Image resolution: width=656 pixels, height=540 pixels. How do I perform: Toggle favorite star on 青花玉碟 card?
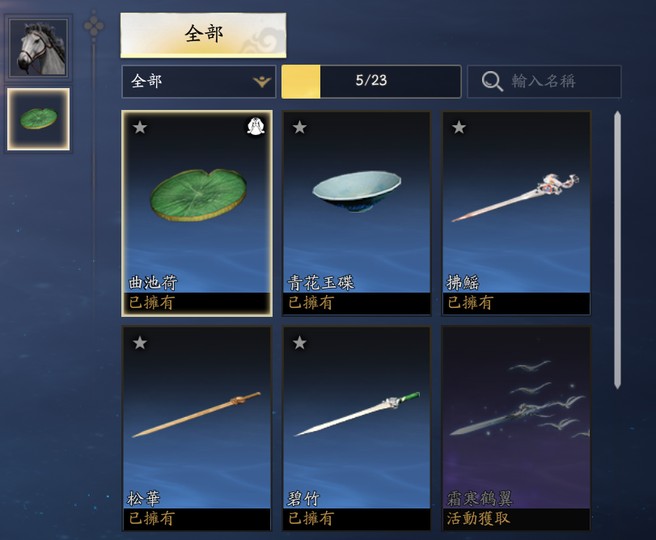300,127
